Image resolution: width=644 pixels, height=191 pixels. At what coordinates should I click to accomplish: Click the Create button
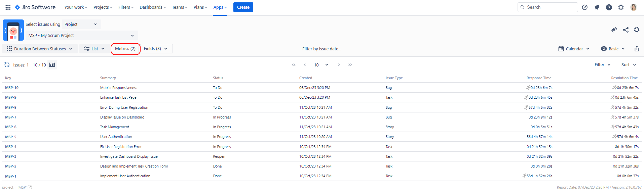point(243,7)
